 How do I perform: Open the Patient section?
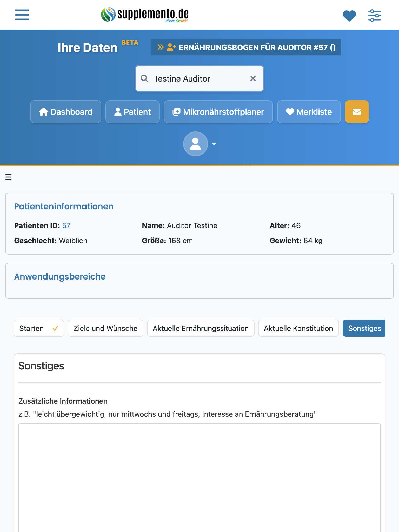click(132, 112)
